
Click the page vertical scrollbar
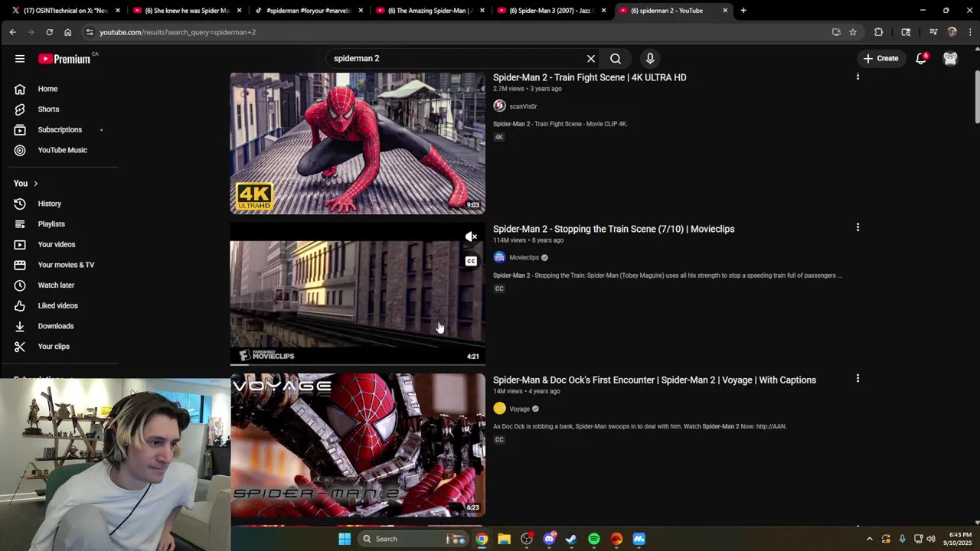coord(976,96)
